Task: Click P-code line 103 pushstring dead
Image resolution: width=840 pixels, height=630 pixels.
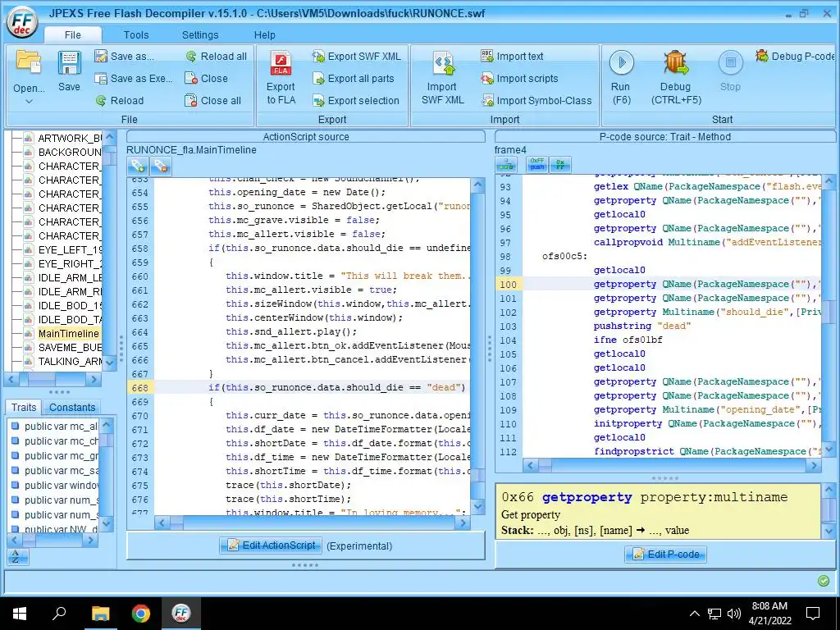Action: (642, 326)
